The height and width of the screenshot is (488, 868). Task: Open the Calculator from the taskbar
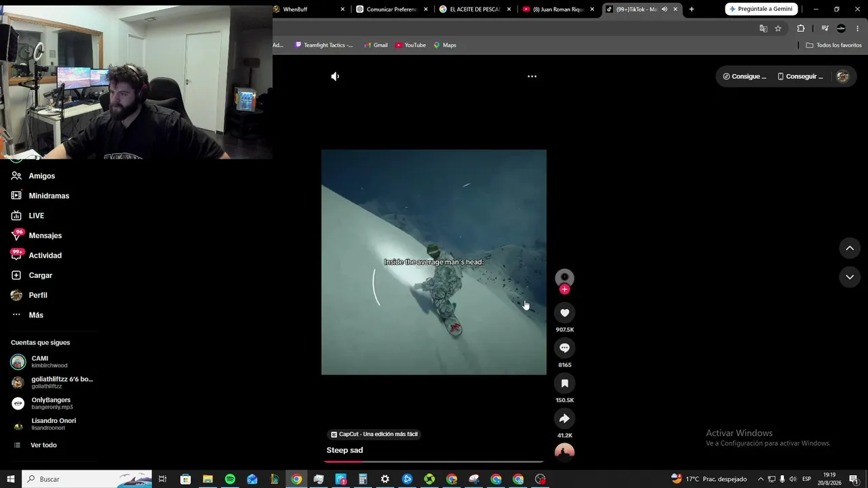coord(363,479)
